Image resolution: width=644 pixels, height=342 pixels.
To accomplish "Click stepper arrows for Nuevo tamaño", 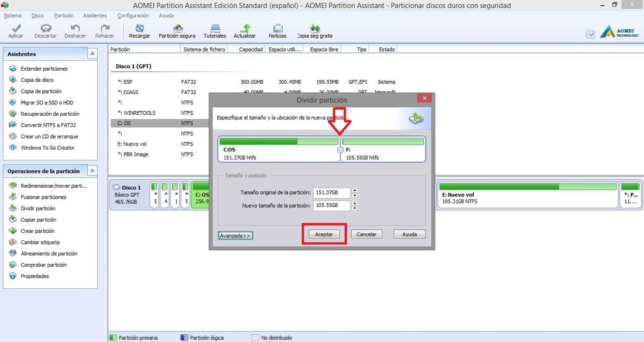I will click(x=355, y=205).
